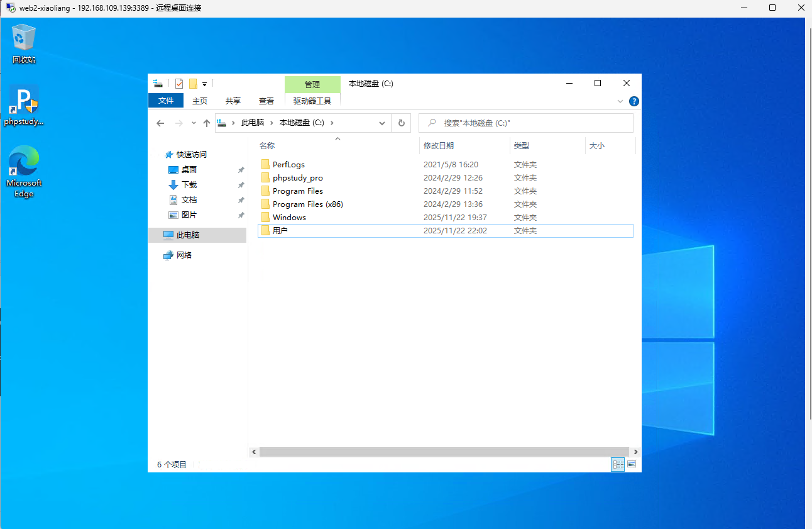Viewport: 812px width, 529px height.
Task: Select 快速访问 in the navigation pane
Action: (x=192, y=155)
